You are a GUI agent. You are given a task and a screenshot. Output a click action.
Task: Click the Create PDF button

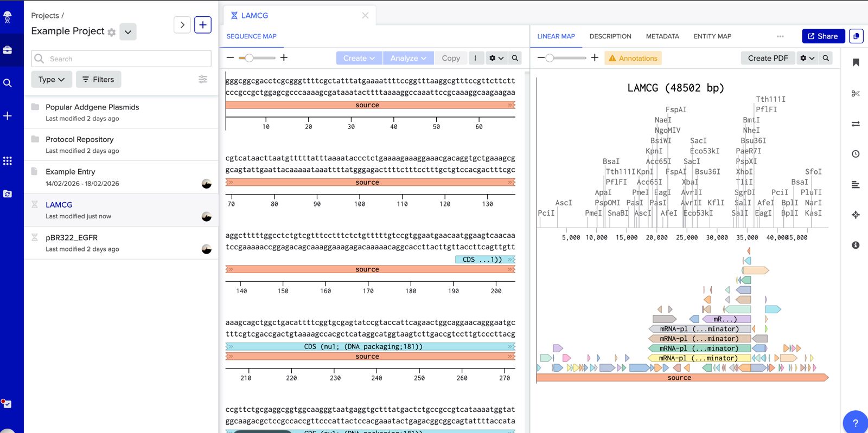[768, 58]
